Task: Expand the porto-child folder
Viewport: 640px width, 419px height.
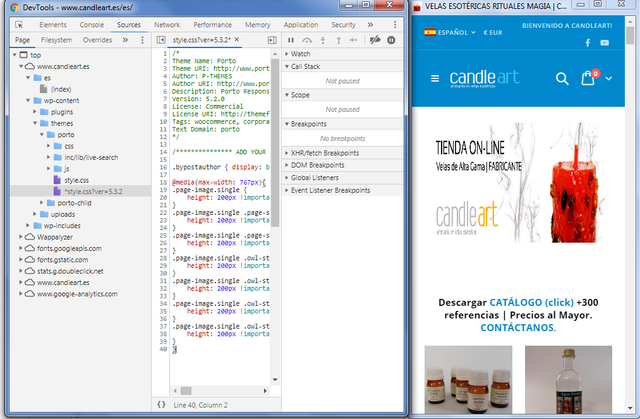Action: 42,203
